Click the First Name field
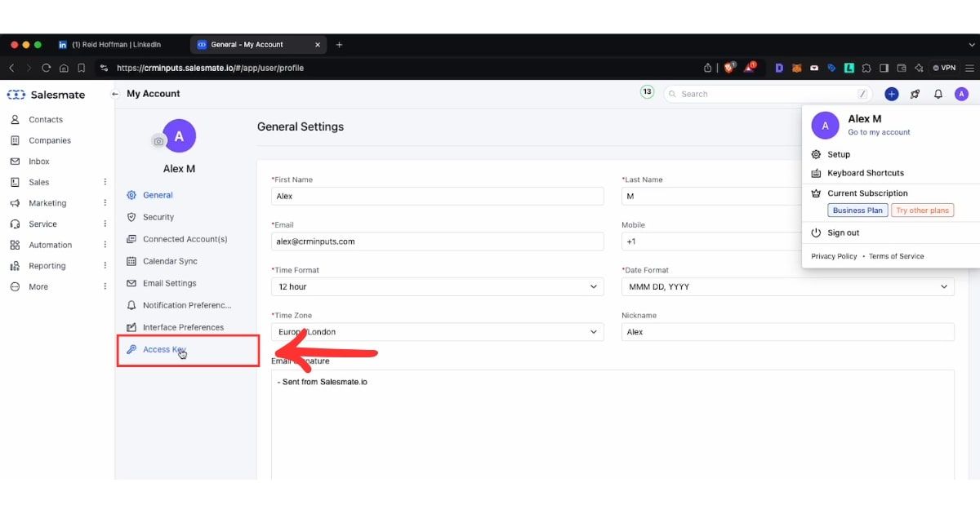 tap(438, 196)
